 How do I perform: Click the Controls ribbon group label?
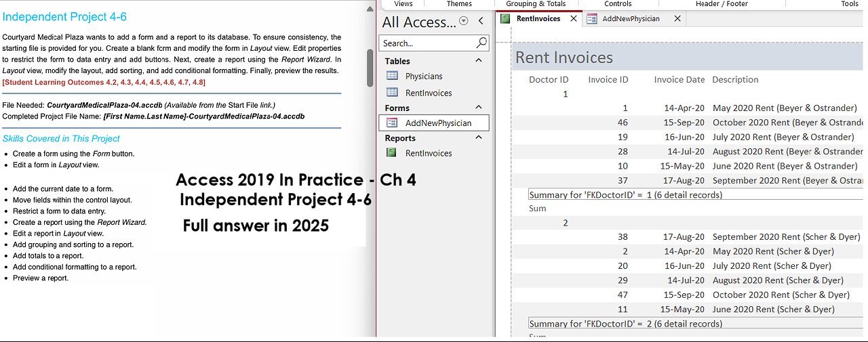pos(618,4)
